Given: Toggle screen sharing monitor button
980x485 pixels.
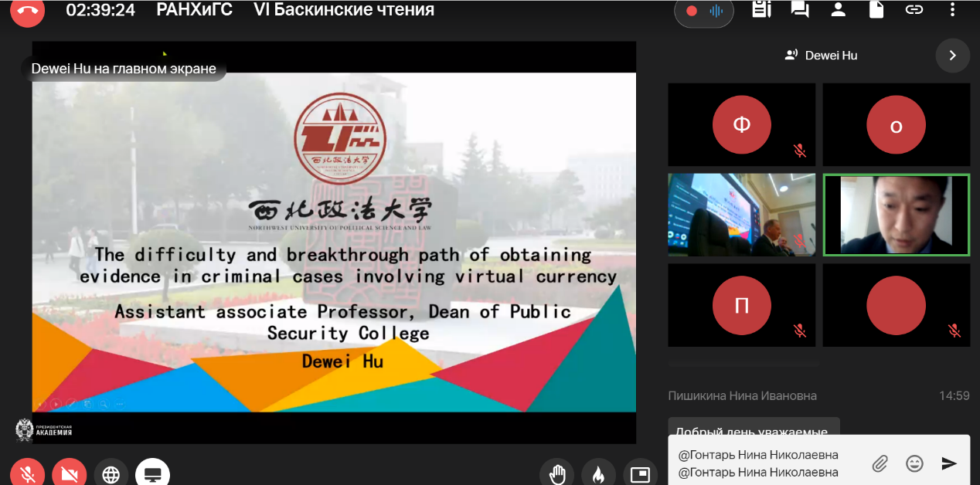Looking at the screenshot, I should (x=152, y=473).
